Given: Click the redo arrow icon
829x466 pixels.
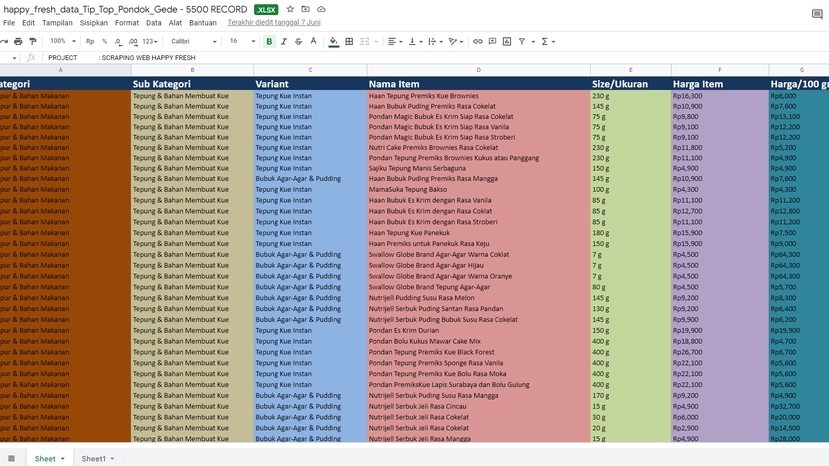Looking at the screenshot, I should pyautogui.click(x=4, y=41).
